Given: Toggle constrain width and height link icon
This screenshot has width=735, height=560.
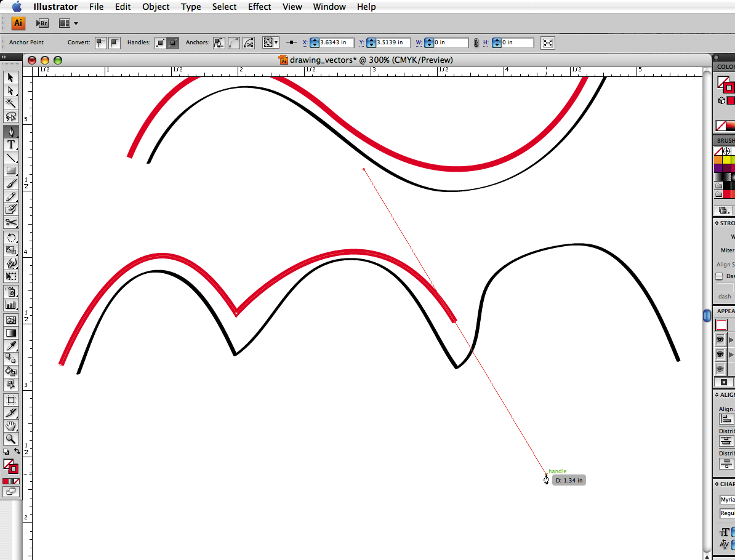Looking at the screenshot, I should [476, 43].
